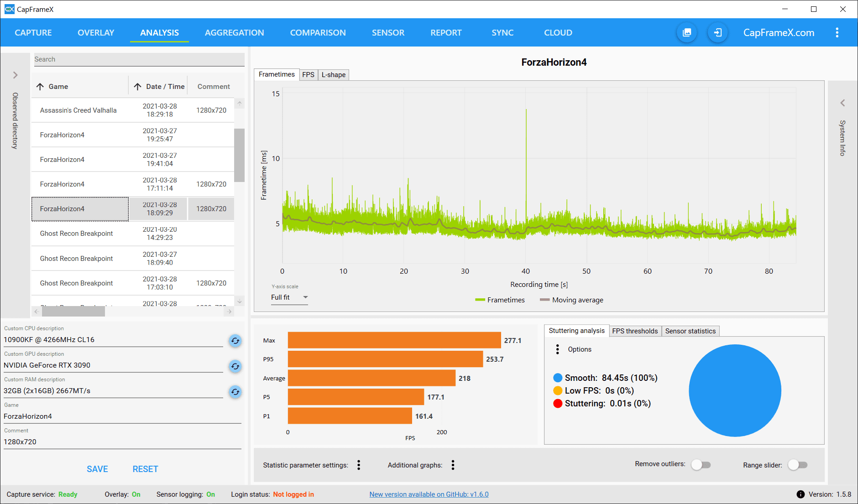The width and height of the screenshot is (858, 504).
Task: Open the screenshot gallery icon button
Action: click(687, 33)
